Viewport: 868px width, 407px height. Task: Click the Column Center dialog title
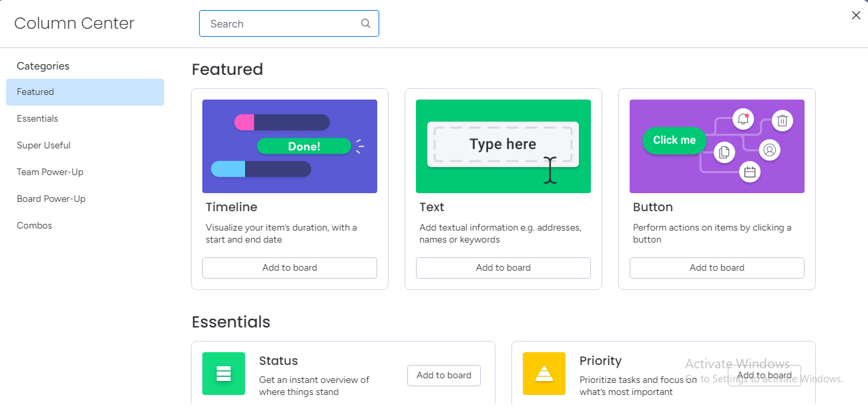coord(74,23)
